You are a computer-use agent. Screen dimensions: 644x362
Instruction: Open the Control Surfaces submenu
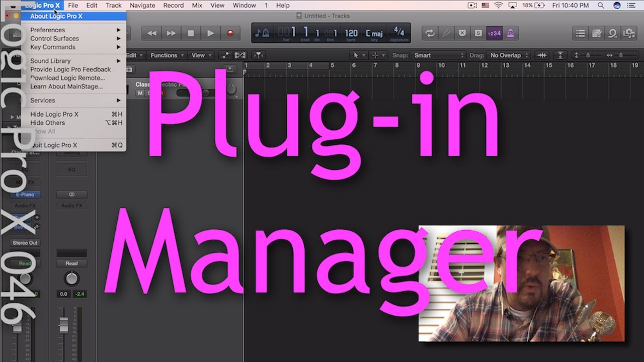point(73,39)
